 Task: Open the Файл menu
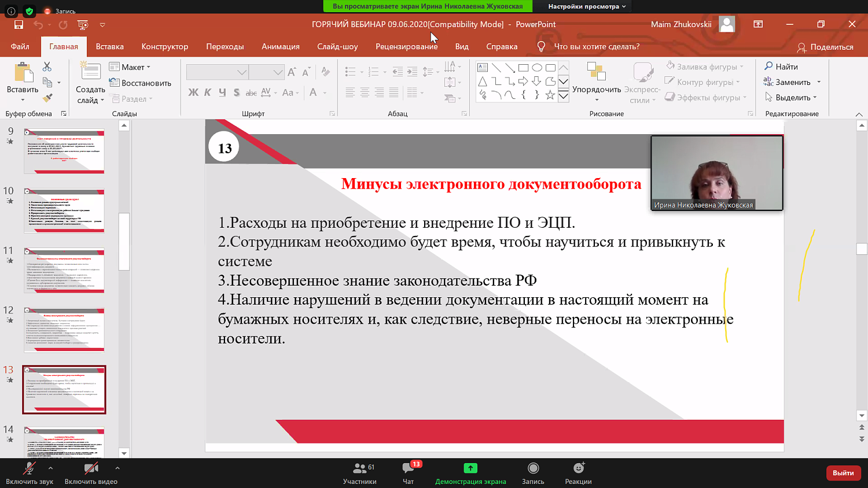[20, 46]
